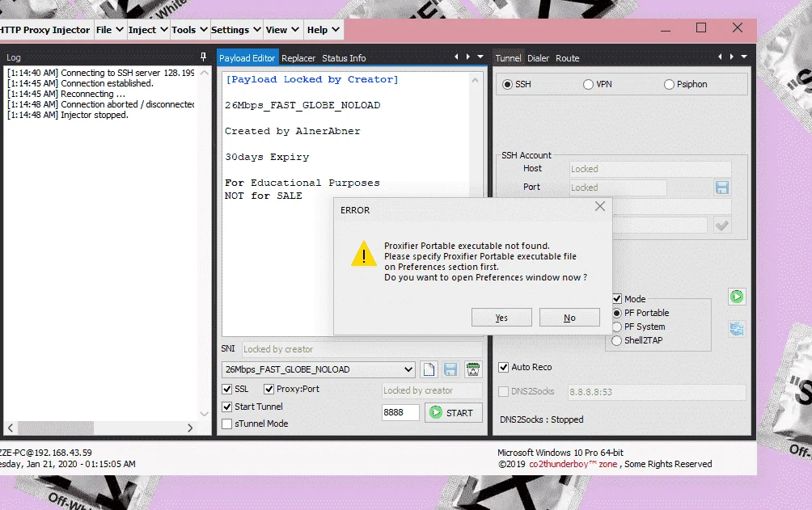Open the Settings menu

[x=235, y=30]
